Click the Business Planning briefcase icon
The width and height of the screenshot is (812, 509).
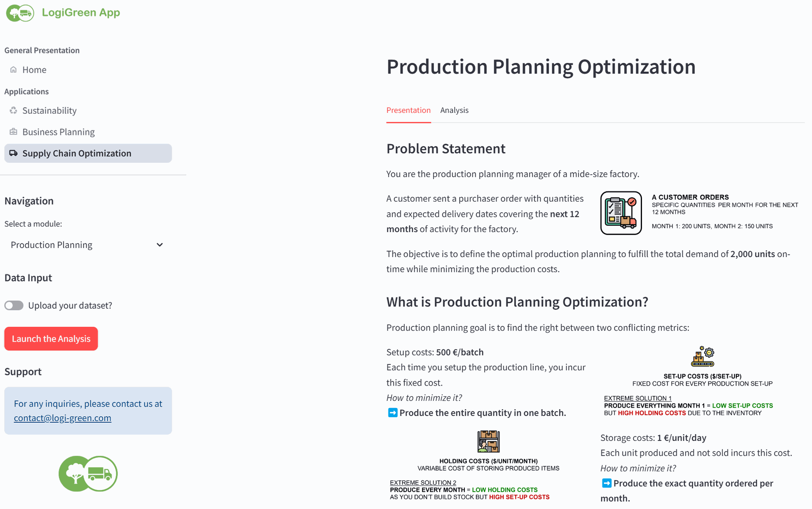14,132
